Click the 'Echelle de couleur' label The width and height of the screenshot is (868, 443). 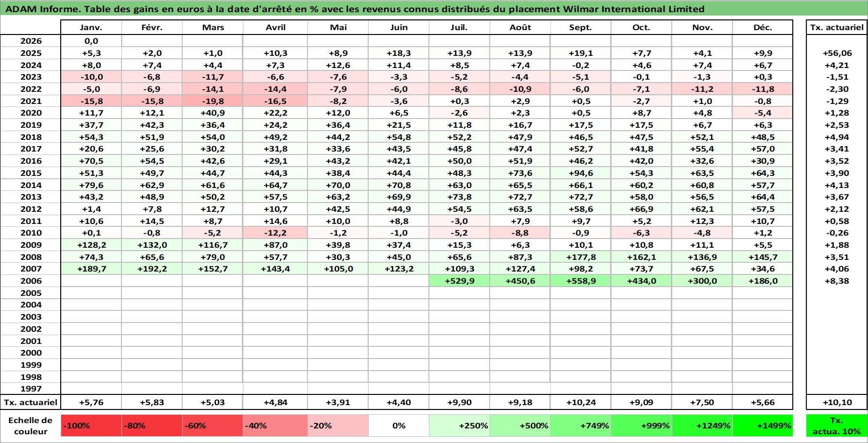[31, 426]
